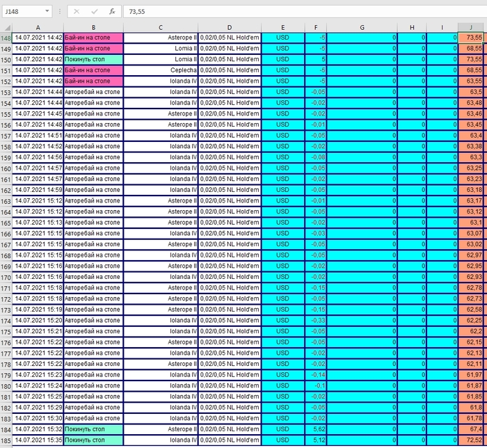
Task: Select column E header
Action: pyautogui.click(x=283, y=28)
